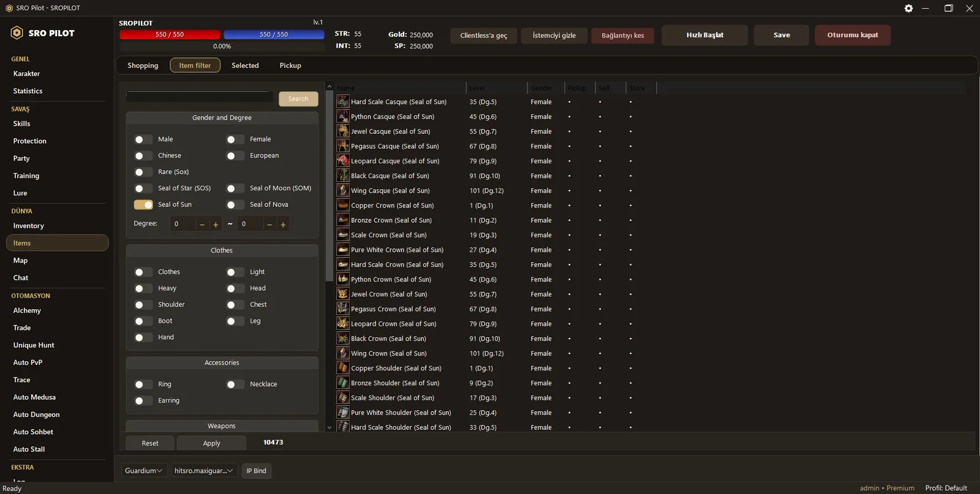
Task: Select Scale Crown item icon
Action: click(343, 235)
